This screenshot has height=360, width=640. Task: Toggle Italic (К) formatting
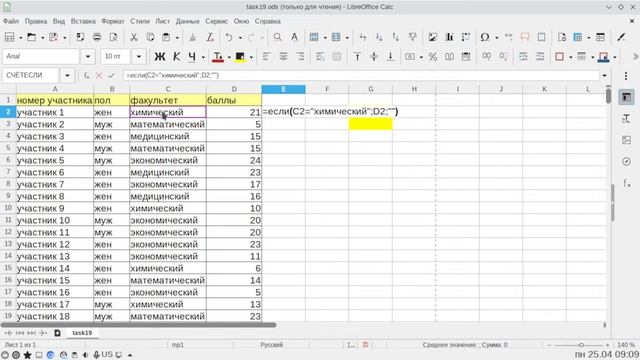coord(176,57)
